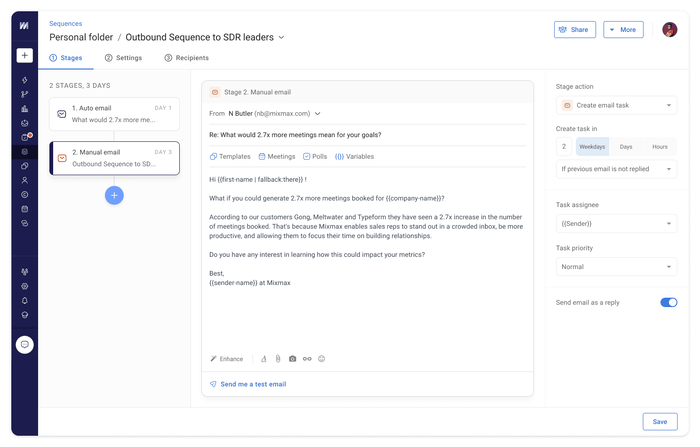Insert a link using the chain icon
Viewport: 700px width, 447px height.
[x=307, y=359]
